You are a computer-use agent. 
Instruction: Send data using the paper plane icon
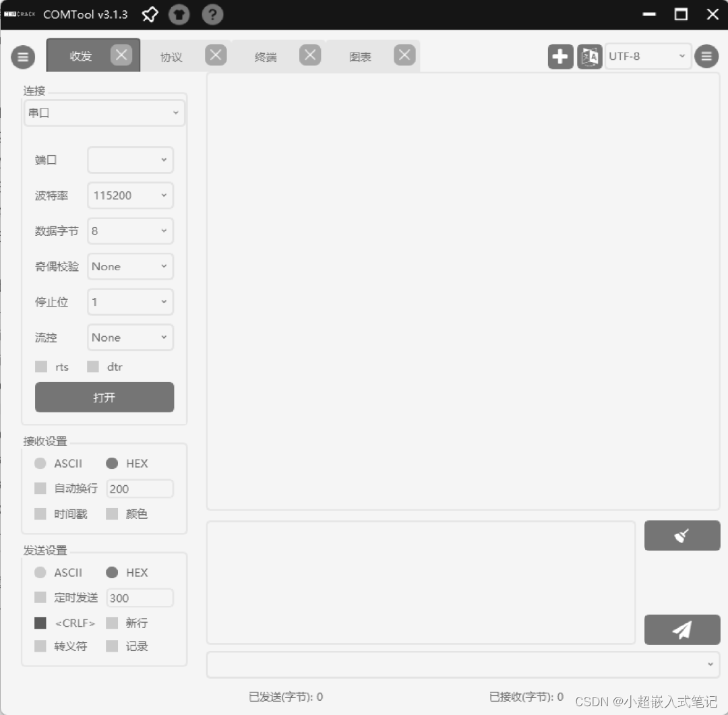[x=682, y=629]
